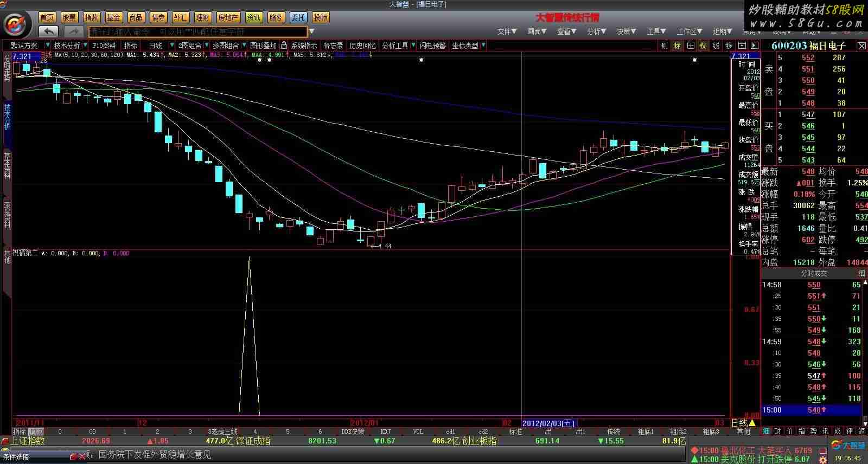Click the window layout icon near 移
868x464 pixels.
tap(742, 46)
